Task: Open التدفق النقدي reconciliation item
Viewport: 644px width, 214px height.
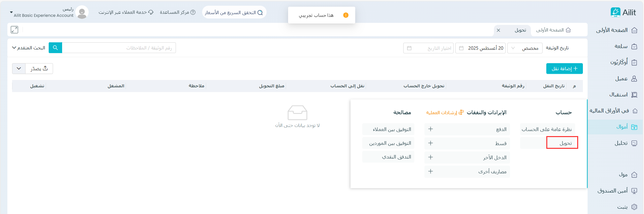Action: [388, 157]
